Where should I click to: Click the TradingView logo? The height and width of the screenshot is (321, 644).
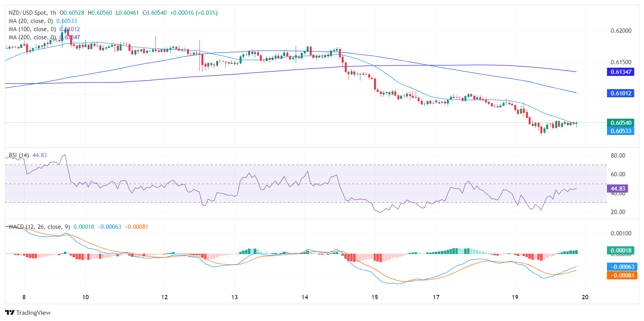[28, 312]
